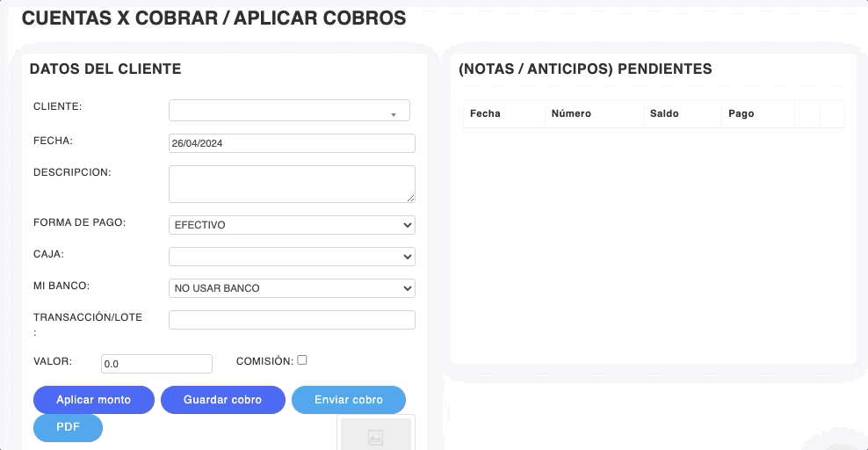Expand the FORMA DE PAGO dropdown

tap(292, 225)
